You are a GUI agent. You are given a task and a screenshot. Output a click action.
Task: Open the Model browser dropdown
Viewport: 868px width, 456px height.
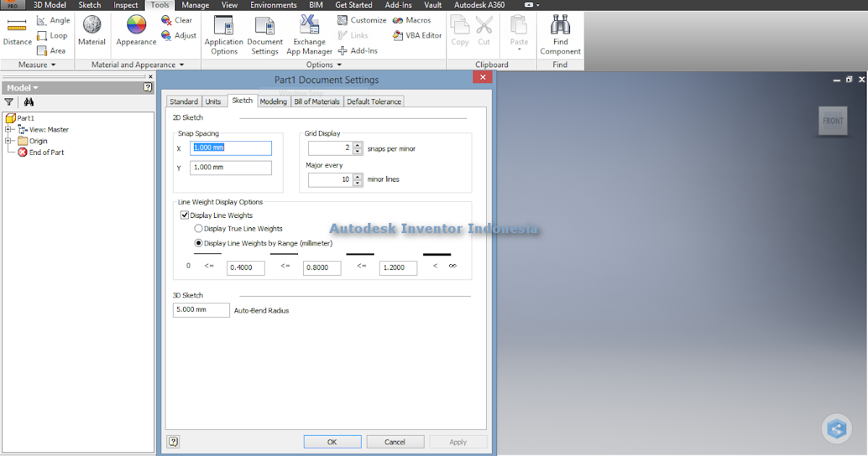coord(35,87)
